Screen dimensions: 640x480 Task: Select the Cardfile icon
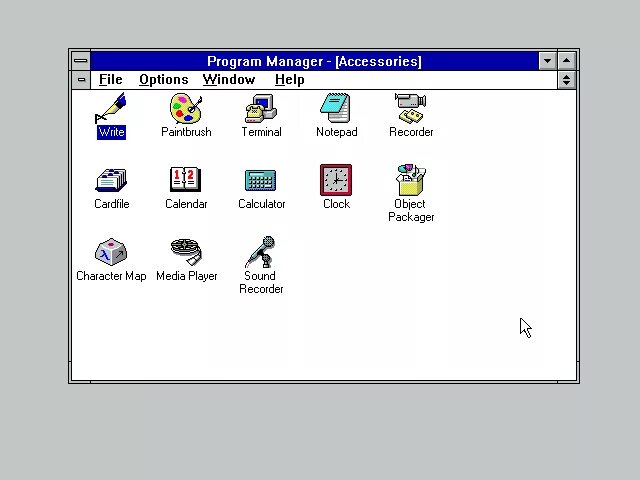click(x=111, y=180)
